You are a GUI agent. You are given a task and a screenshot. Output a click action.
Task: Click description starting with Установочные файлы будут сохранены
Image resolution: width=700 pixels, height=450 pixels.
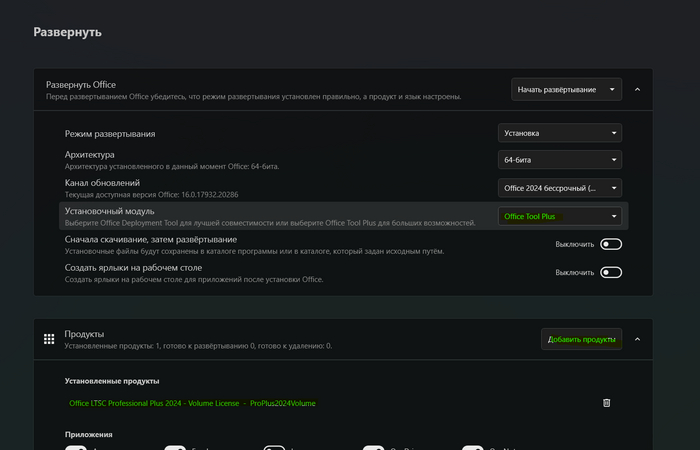pyautogui.click(x=254, y=251)
